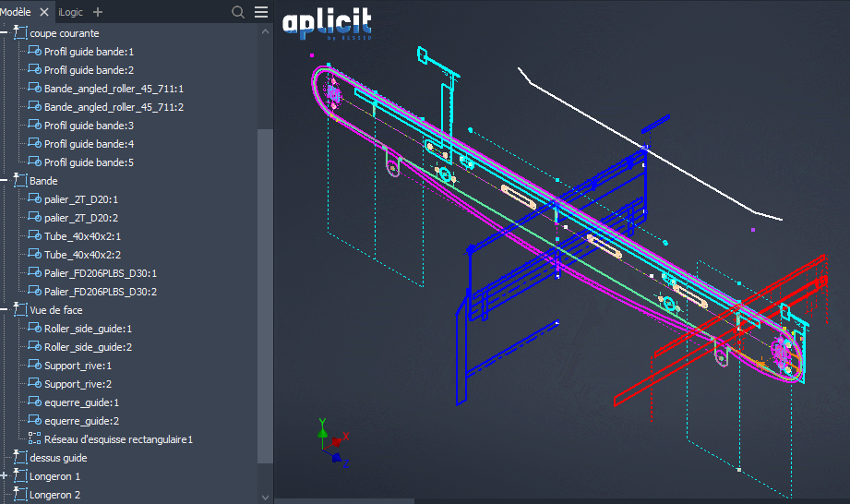Select the 'Vue de face' label
850x504 pixels.
(55, 310)
